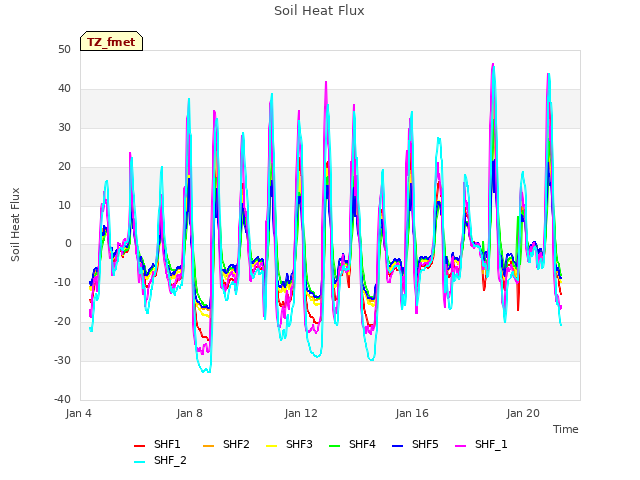Toggle the SHF5 series legend entry

pos(415,444)
